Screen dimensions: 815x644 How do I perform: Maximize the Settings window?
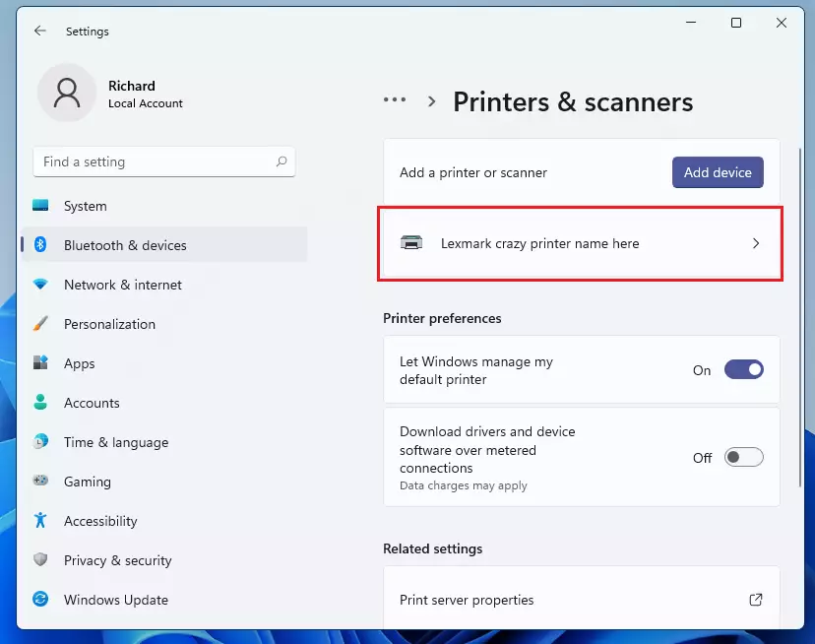[736, 23]
